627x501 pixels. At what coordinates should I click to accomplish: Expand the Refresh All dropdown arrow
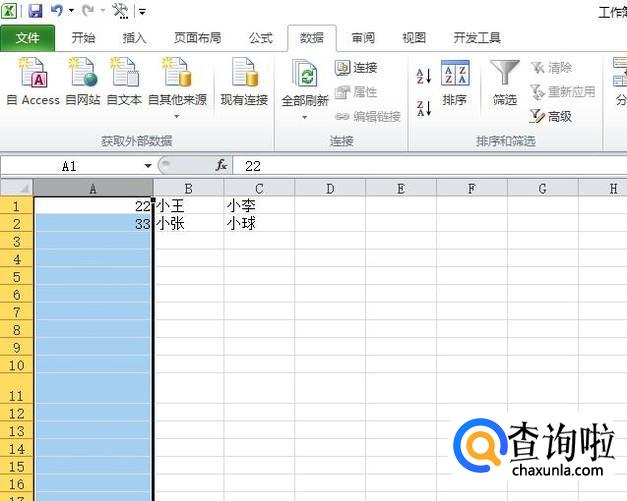click(x=305, y=118)
